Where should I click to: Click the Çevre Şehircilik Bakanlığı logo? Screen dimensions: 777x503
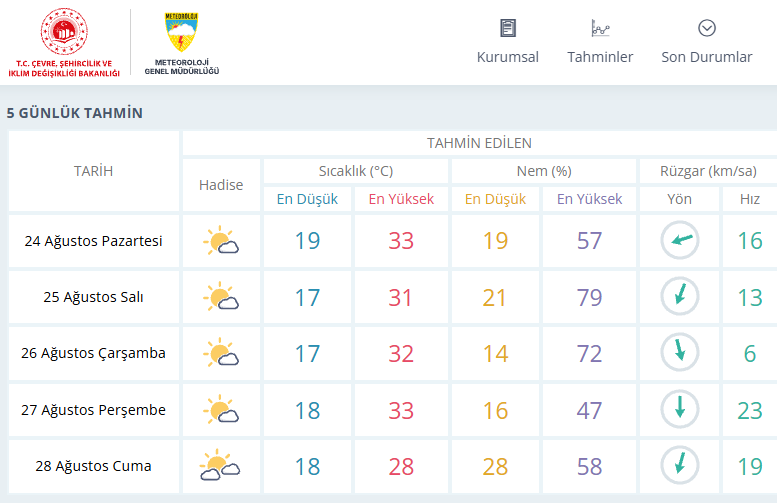tap(64, 43)
